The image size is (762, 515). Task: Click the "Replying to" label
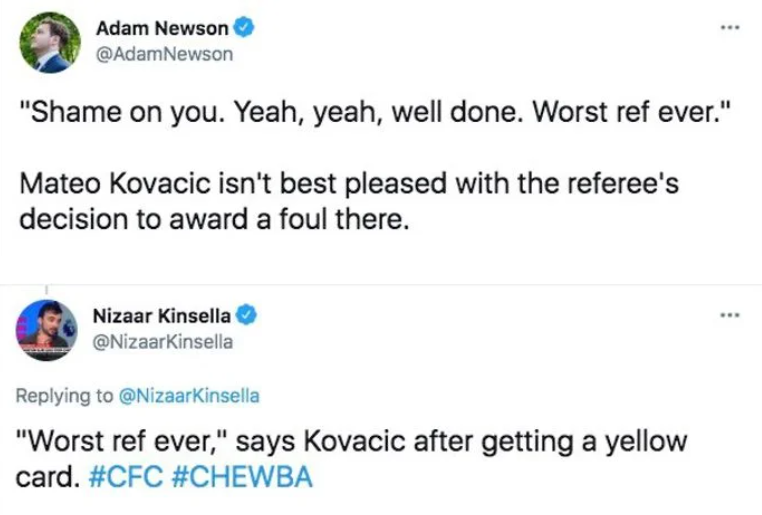tap(64, 395)
